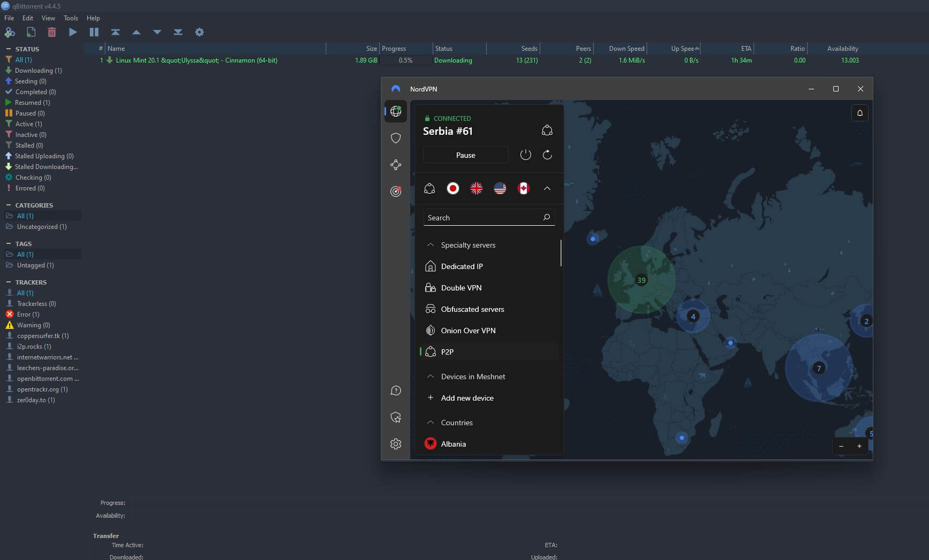Open NordVPN rewards star badge icon
Screen dimensions: 929x560
pyautogui.click(x=396, y=417)
